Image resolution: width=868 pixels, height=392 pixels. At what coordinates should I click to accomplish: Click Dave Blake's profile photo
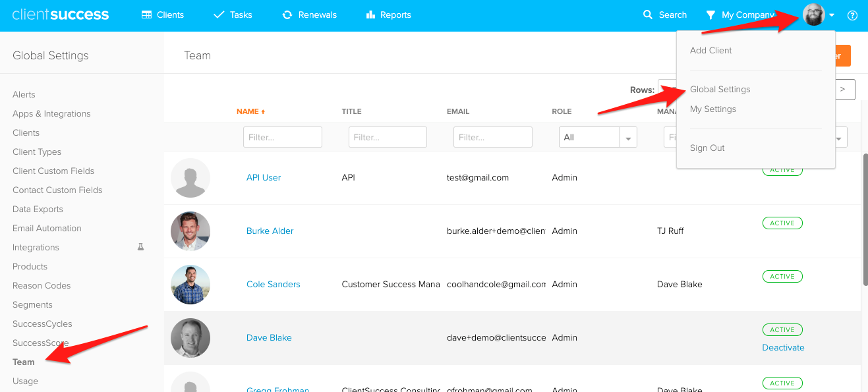coord(190,338)
